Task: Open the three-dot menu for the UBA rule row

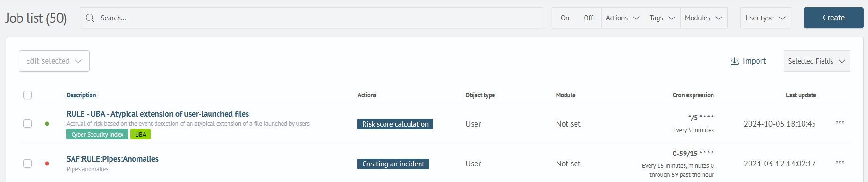Action: (840, 122)
